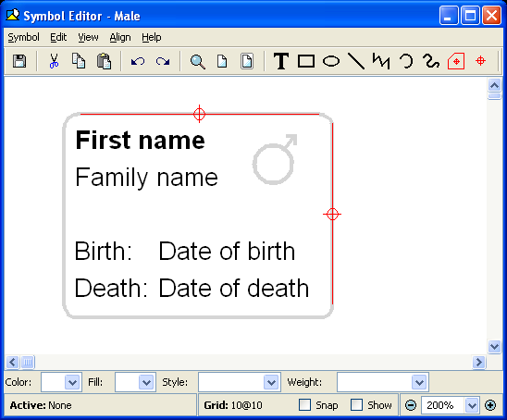Click the Paste clipboard icon

[104, 61]
